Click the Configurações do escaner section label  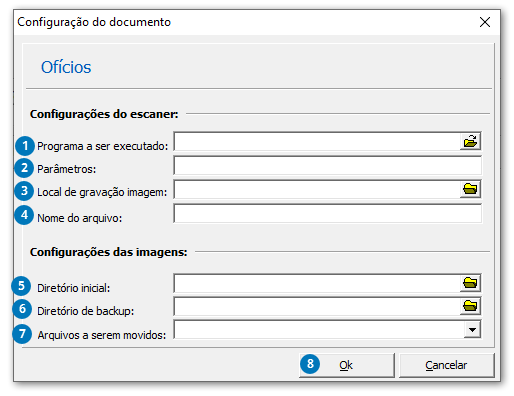point(104,114)
